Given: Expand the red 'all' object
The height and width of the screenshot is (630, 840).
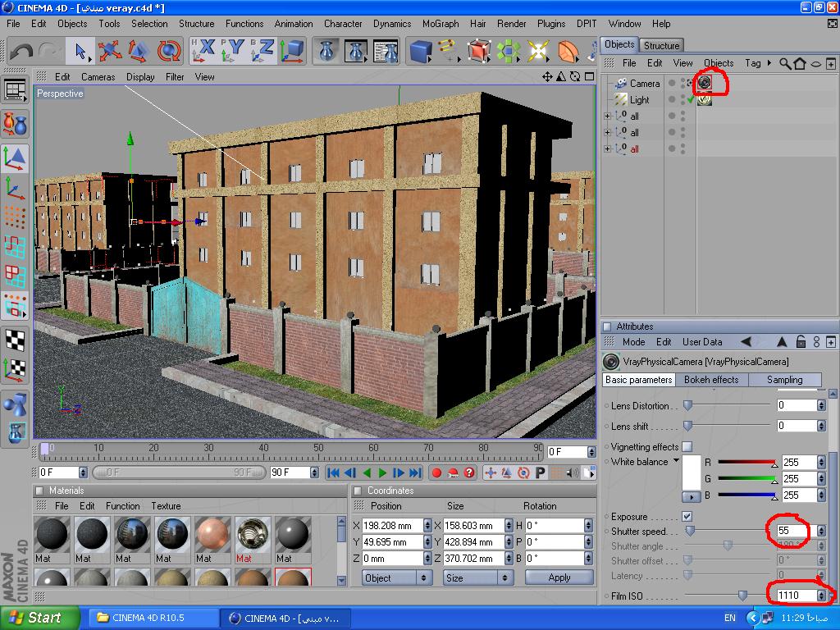Looking at the screenshot, I should tap(607, 149).
